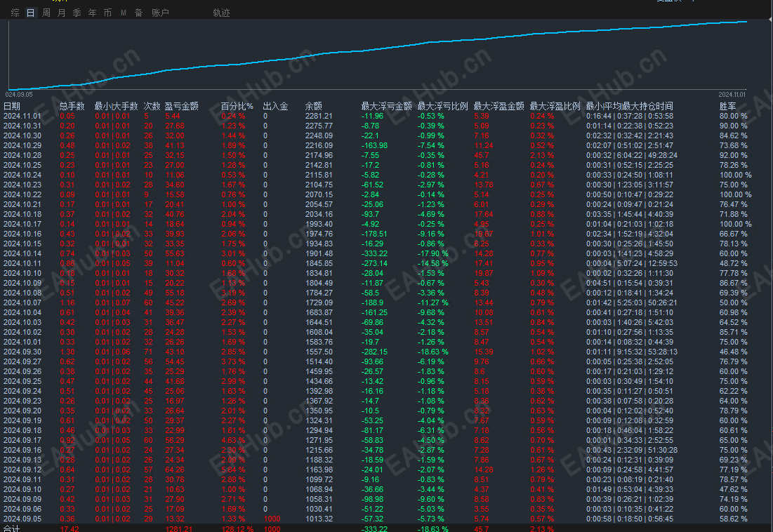773x532 pixels.
Task: Click the 最大浮盈金额 column header
Action: coord(499,106)
